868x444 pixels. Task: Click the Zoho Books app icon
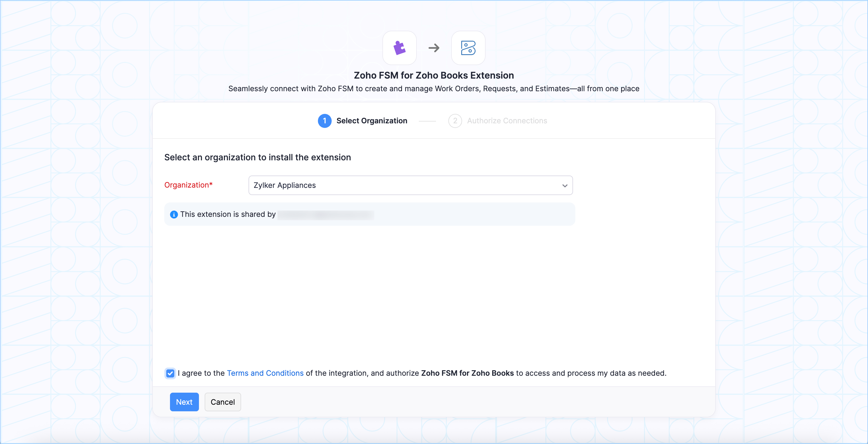[468, 48]
